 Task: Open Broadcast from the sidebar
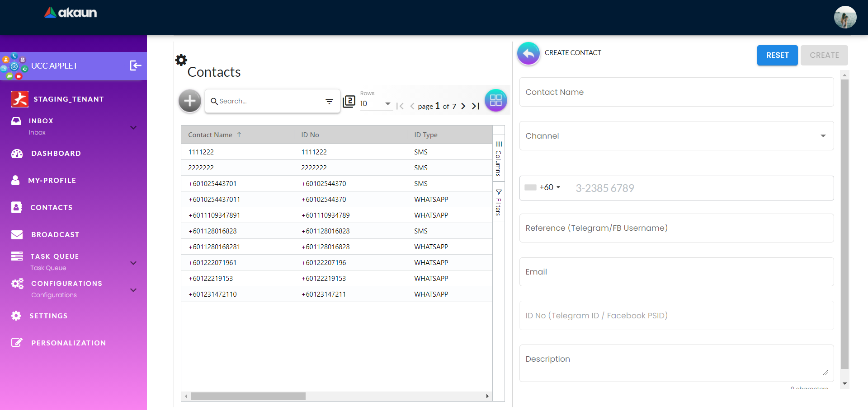tap(55, 235)
